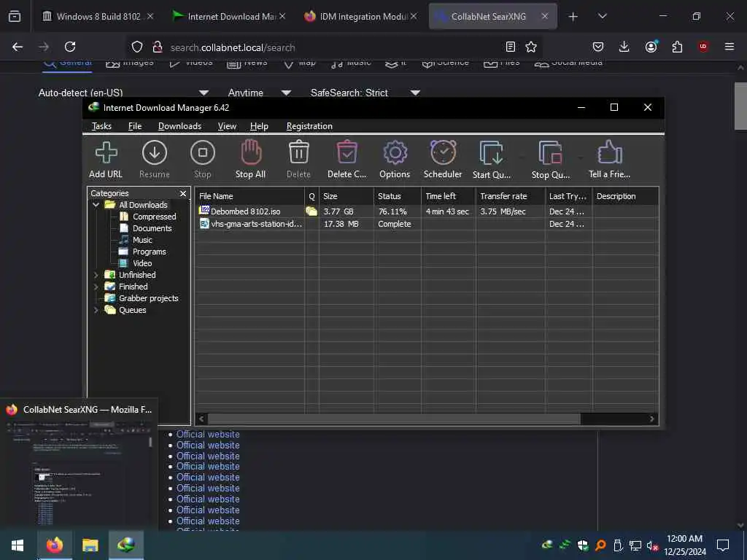Viewport: 747px width, 560px height.
Task: Open Firefox downloads panel
Action: click(x=624, y=47)
